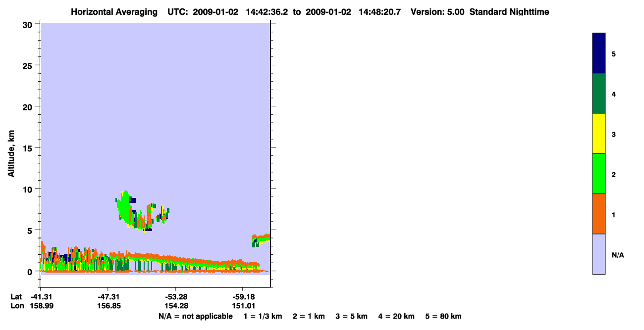Click the navy blue colorbar segment labeled 5

599,53
